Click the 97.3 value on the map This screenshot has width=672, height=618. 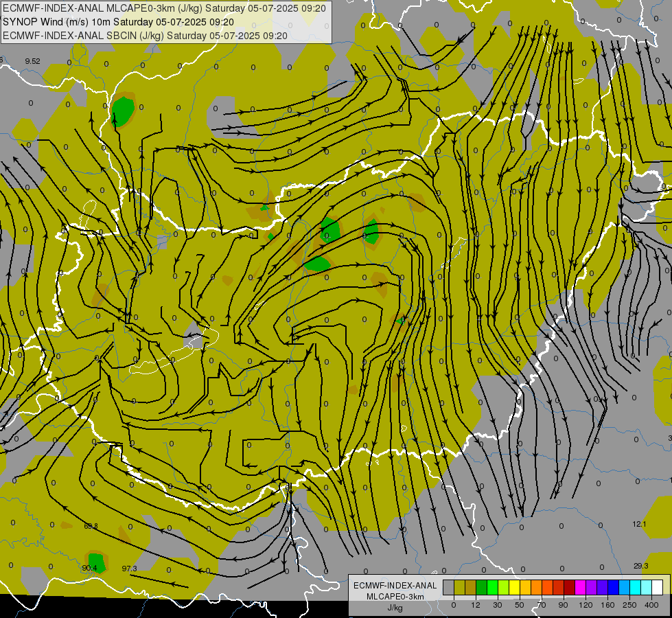(x=130, y=569)
